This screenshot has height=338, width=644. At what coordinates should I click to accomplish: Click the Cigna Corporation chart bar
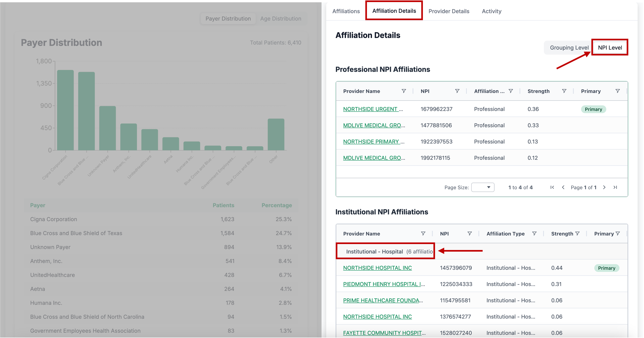66,110
